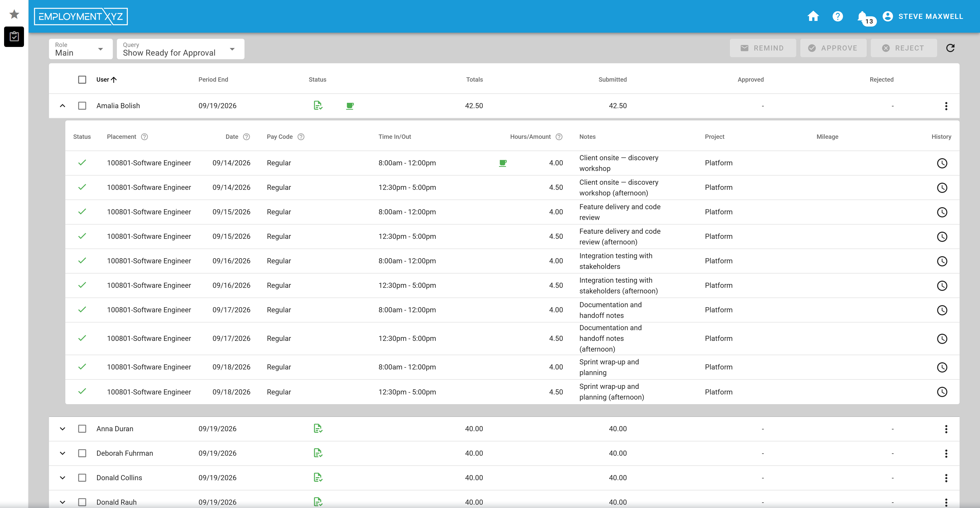
Task: Expand the Anna Duran row
Action: pos(62,429)
